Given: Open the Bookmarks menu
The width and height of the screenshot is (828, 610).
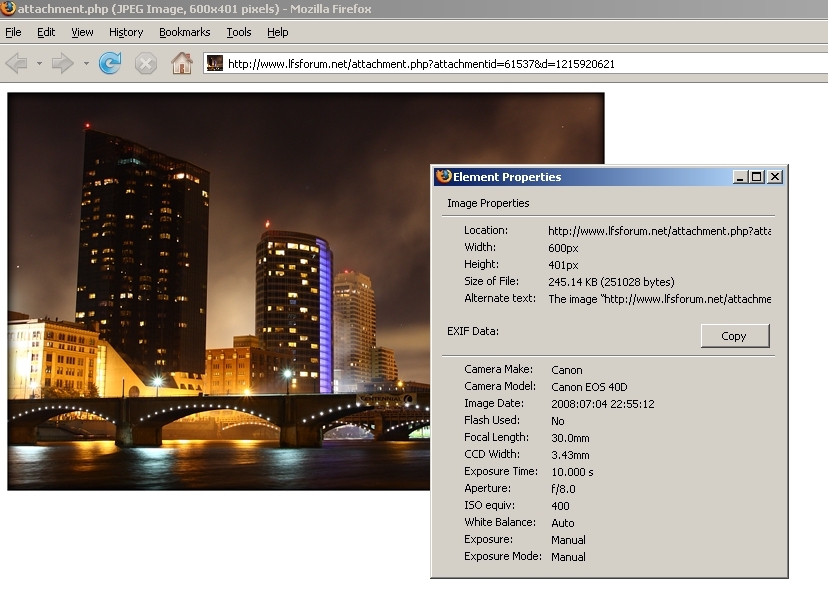Looking at the screenshot, I should click(185, 32).
